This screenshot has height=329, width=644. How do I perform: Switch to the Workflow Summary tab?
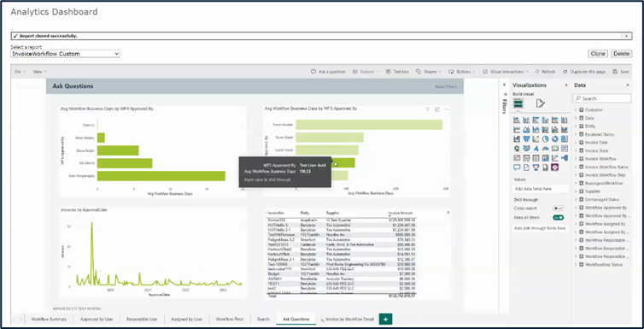point(49,319)
